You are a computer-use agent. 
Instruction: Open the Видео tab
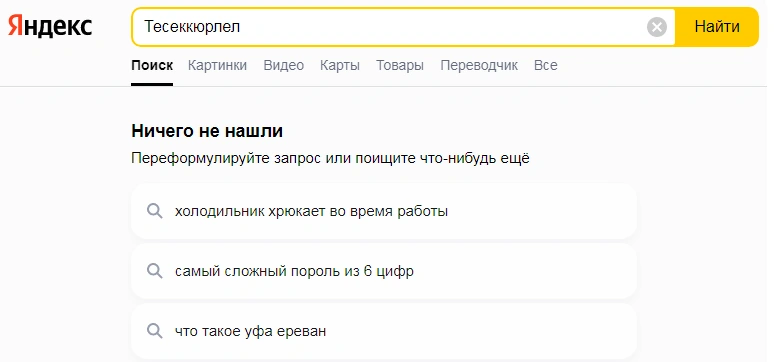coord(283,66)
